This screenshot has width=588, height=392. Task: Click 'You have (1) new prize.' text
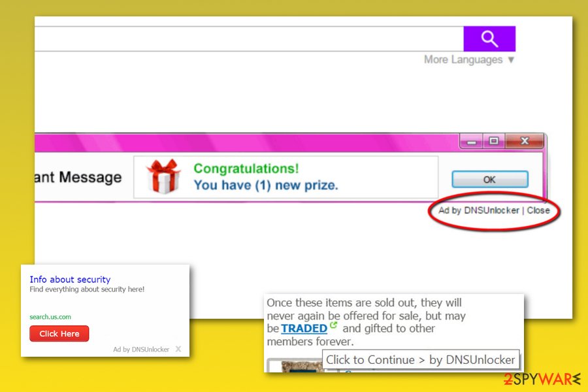tap(266, 185)
